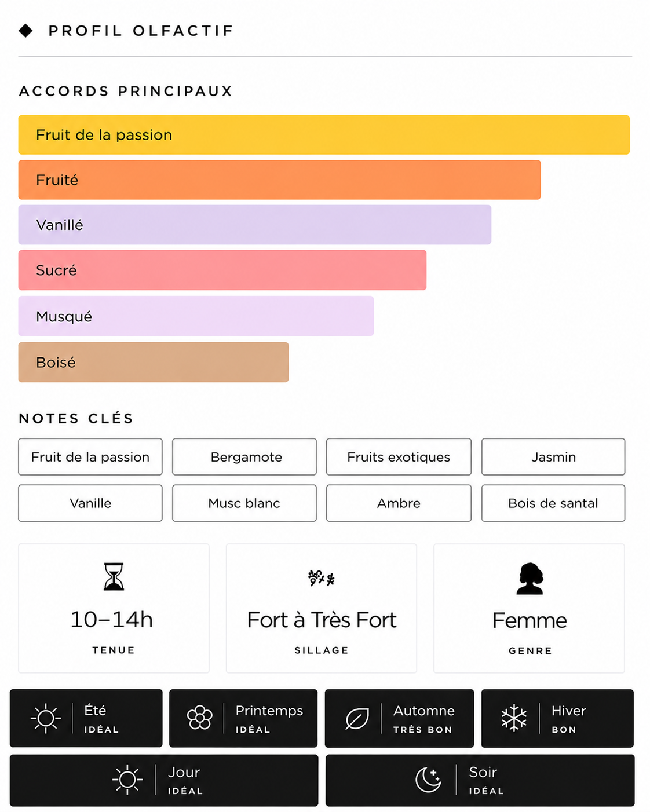Click the moon icon beside Soir
The height and width of the screenshot is (812, 650).
[429, 779]
